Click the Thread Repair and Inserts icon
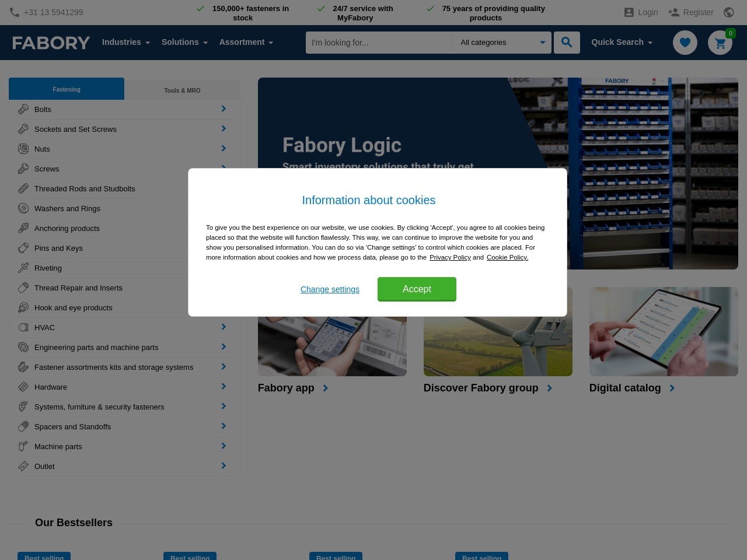The image size is (747, 560). click(23, 288)
